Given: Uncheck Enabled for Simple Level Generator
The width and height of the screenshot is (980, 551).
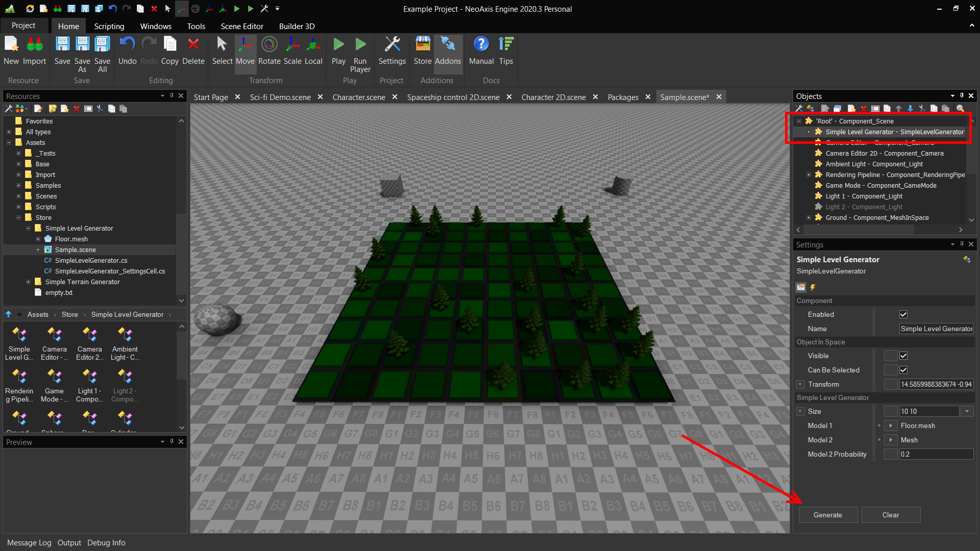Looking at the screenshot, I should pyautogui.click(x=903, y=314).
